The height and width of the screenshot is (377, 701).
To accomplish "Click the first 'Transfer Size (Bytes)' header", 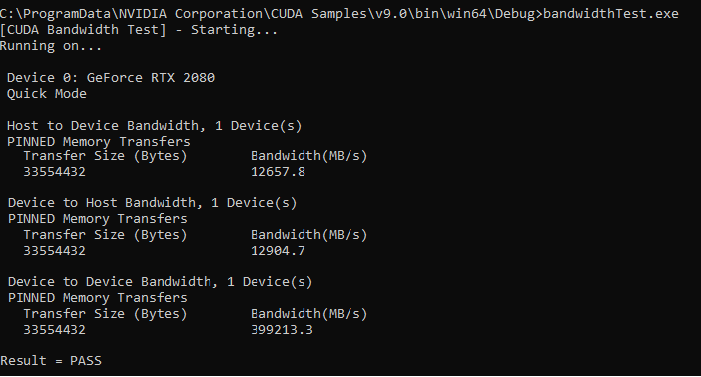I will point(106,156).
